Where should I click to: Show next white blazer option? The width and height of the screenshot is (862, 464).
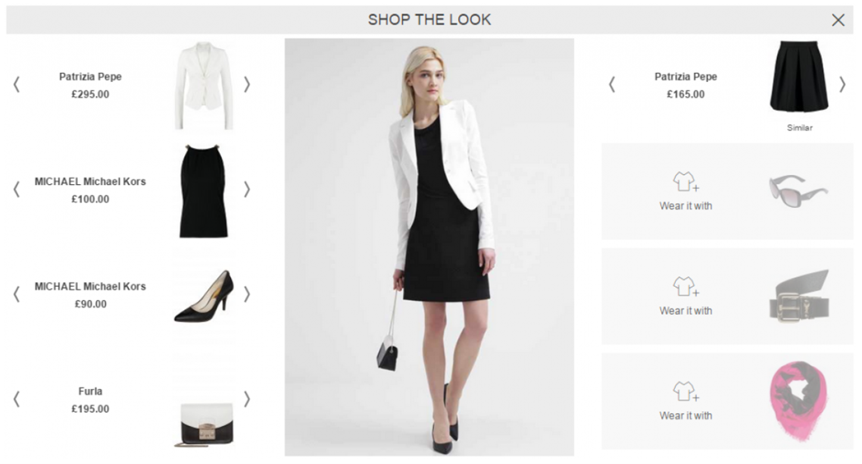pos(247,84)
